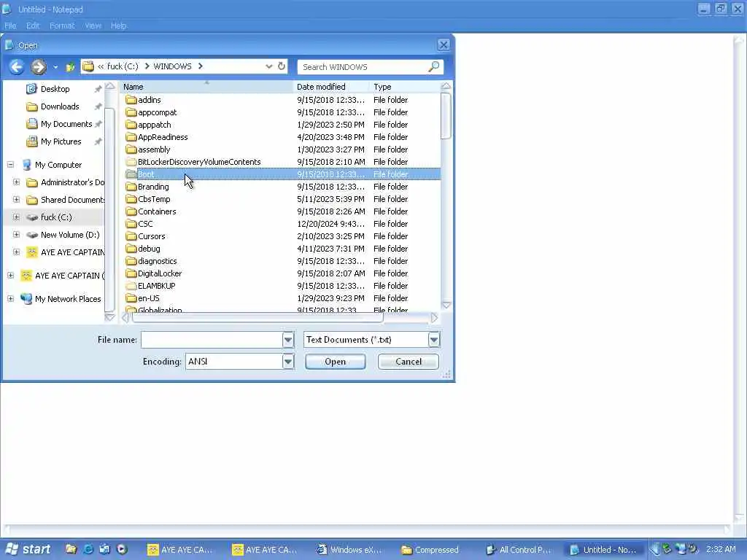The height and width of the screenshot is (560, 747).
Task: Open My Documents in the sidebar
Action: pyautogui.click(x=66, y=124)
